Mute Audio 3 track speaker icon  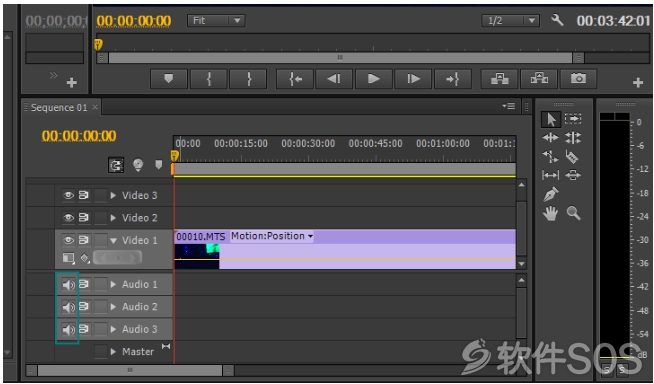tap(68, 330)
